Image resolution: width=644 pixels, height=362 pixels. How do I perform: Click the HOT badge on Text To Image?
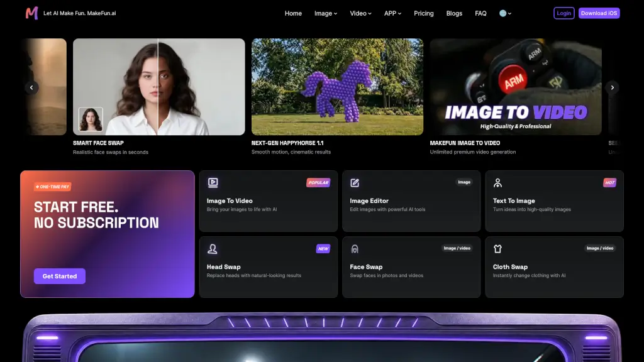click(x=609, y=183)
